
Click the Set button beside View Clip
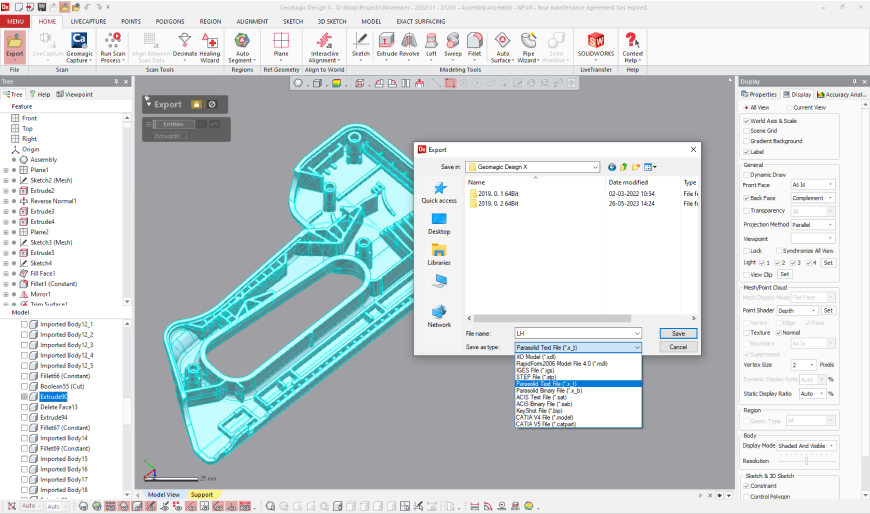[785, 274]
